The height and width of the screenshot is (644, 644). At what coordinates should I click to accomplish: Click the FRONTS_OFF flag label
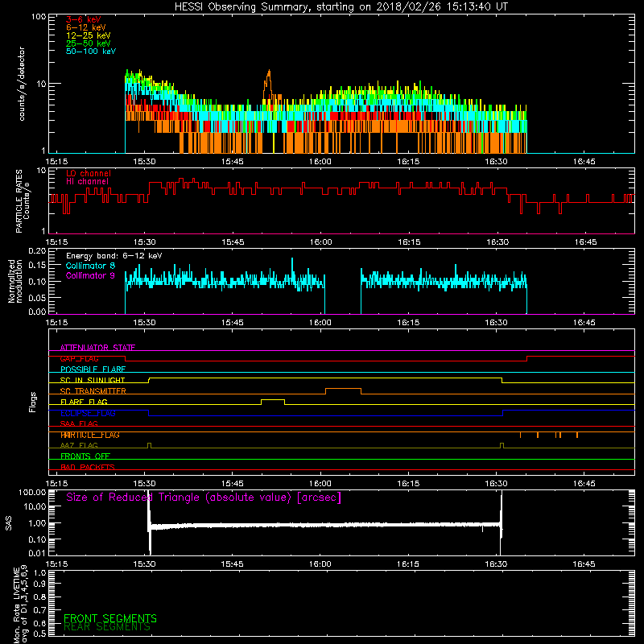click(x=85, y=456)
